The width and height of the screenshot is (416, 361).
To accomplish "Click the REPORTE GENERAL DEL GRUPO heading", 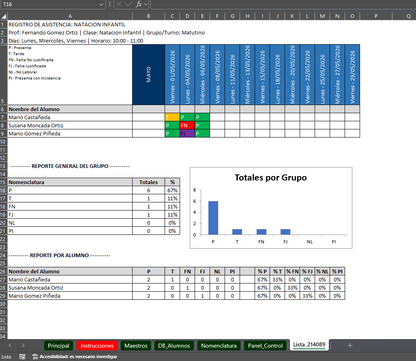I will coord(70,166).
